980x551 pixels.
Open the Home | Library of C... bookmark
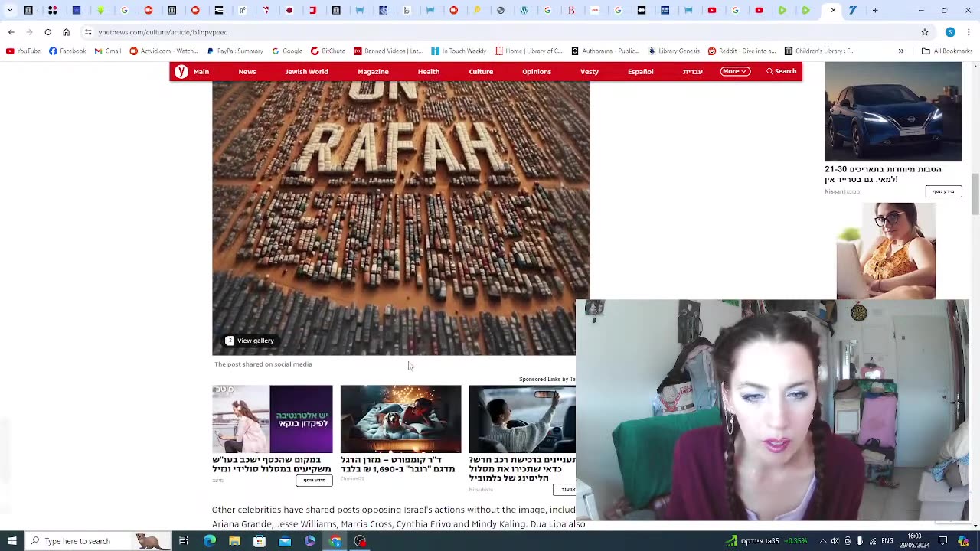click(x=528, y=51)
